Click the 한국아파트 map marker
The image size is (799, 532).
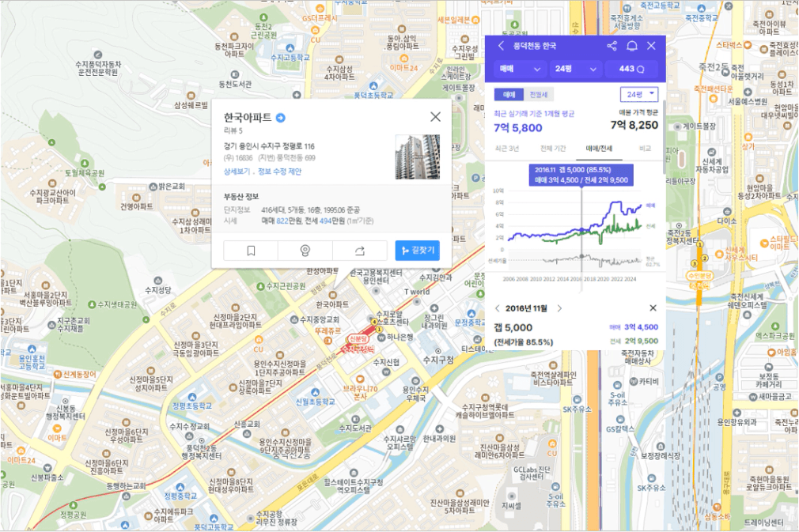(333, 295)
